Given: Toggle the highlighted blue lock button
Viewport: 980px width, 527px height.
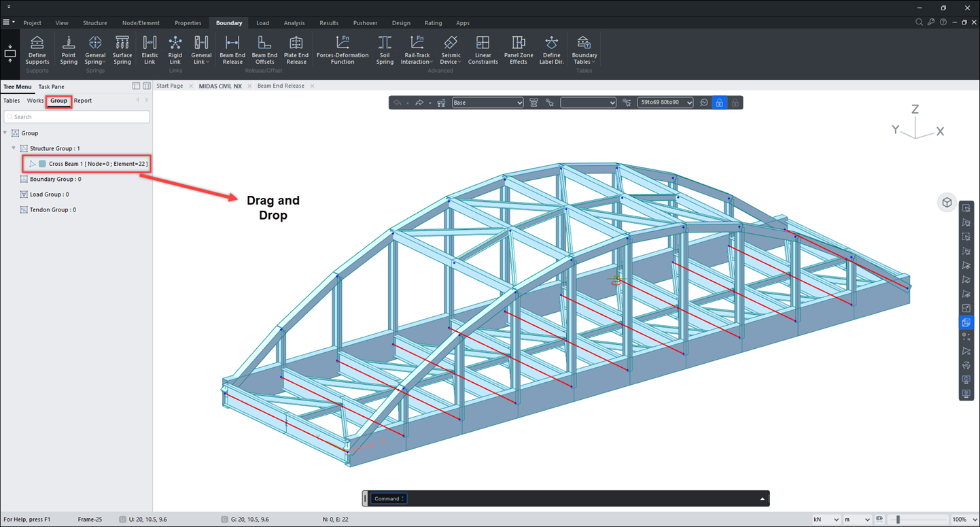Looking at the screenshot, I should pos(719,103).
